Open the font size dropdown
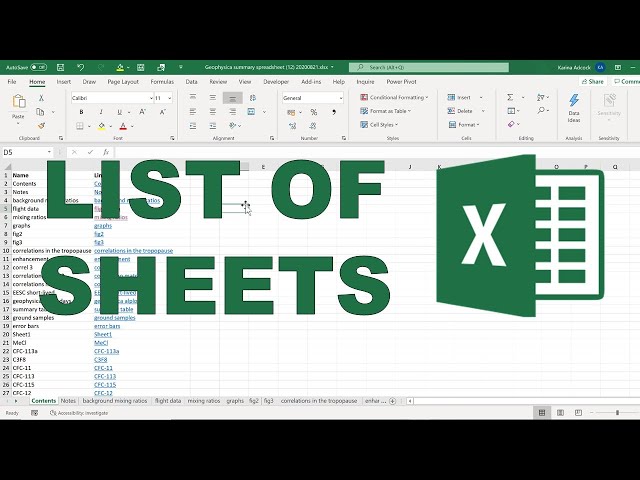 pyautogui.click(x=169, y=98)
